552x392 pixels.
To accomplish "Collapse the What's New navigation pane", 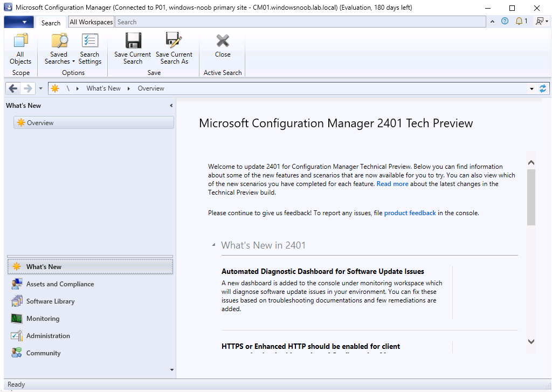I will pos(171,105).
